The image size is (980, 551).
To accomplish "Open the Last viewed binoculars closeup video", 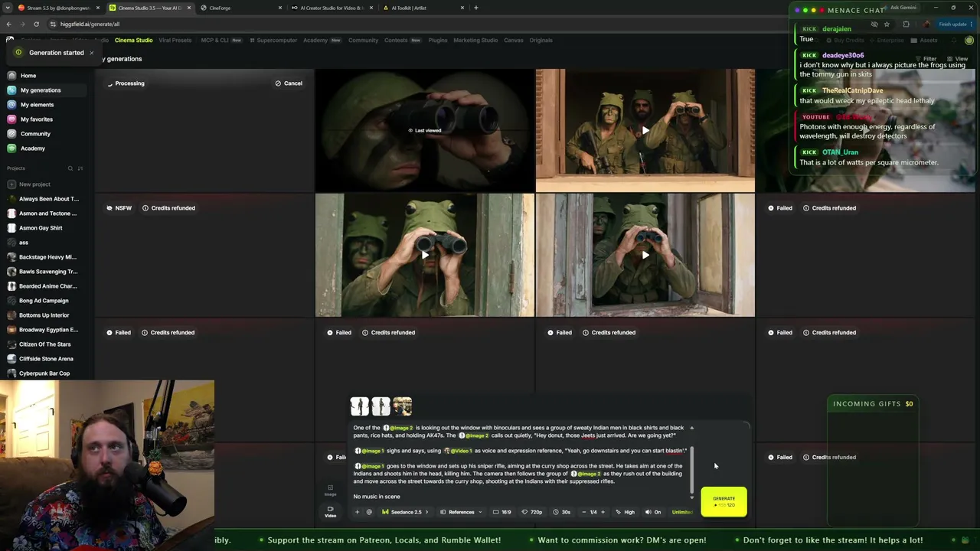I will point(425,130).
